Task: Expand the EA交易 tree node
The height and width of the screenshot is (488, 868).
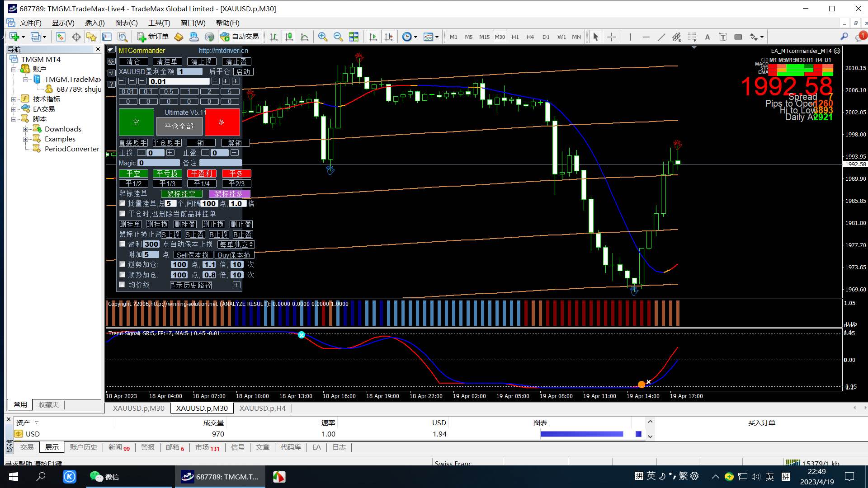Action: coord(14,109)
